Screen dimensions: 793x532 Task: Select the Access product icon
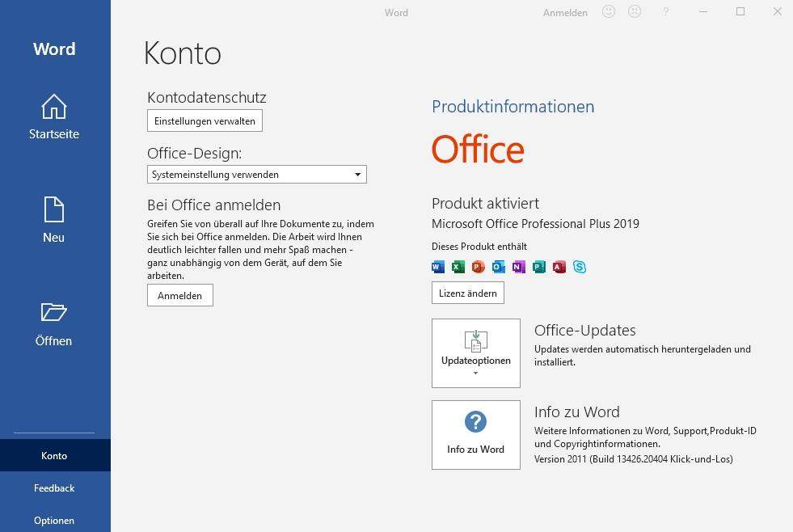[x=559, y=266]
